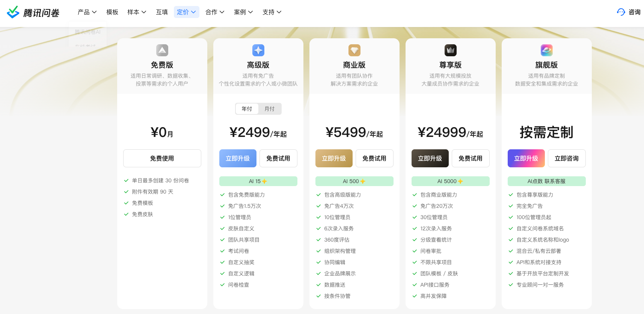The image size is (644, 314).
Task: Click the 旗舰版 colorful planet icon
Action: point(547,50)
